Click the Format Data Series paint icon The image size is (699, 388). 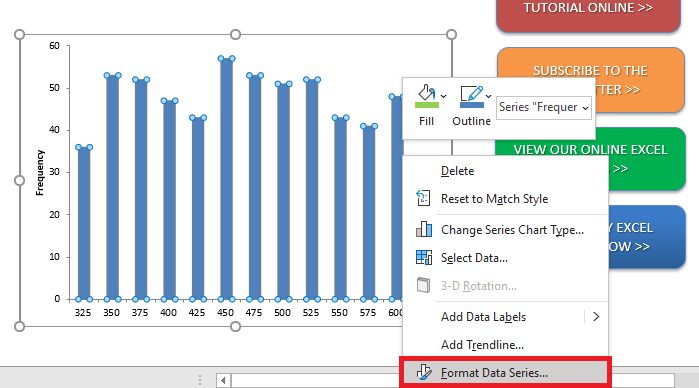(x=424, y=372)
